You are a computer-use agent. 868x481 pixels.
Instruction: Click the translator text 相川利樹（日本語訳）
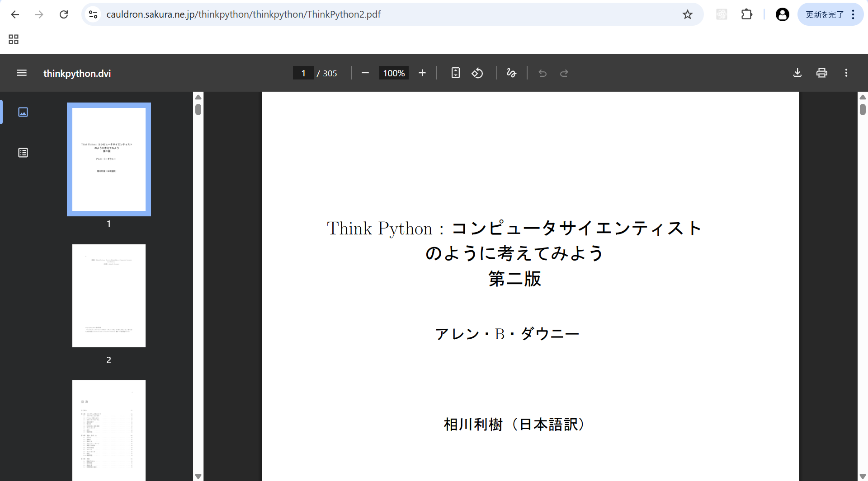(x=514, y=425)
